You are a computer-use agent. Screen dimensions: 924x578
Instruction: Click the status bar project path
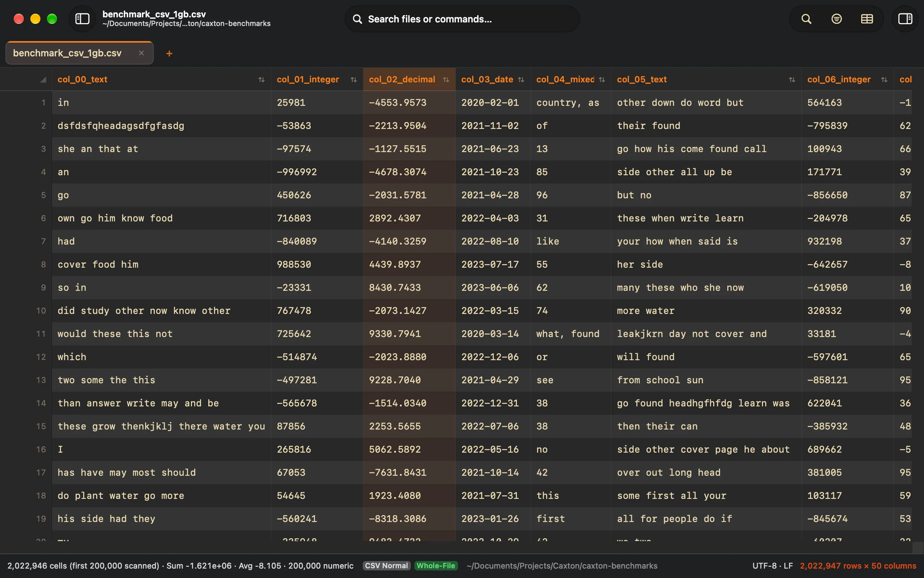click(562, 566)
